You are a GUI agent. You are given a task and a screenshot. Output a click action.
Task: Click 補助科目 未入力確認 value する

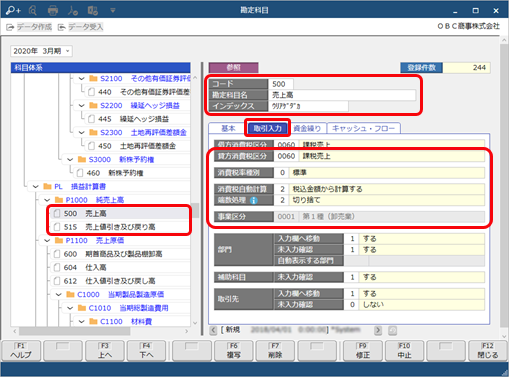coord(422,277)
